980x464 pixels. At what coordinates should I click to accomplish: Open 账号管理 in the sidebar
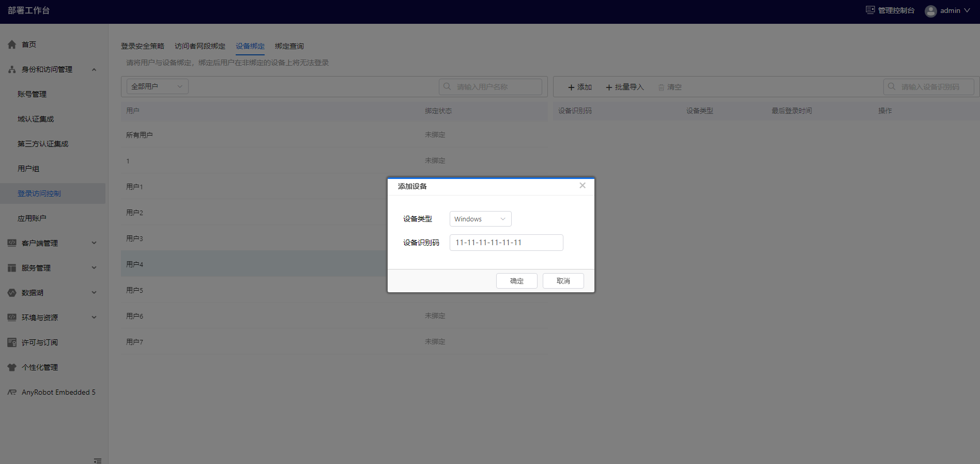(x=32, y=94)
